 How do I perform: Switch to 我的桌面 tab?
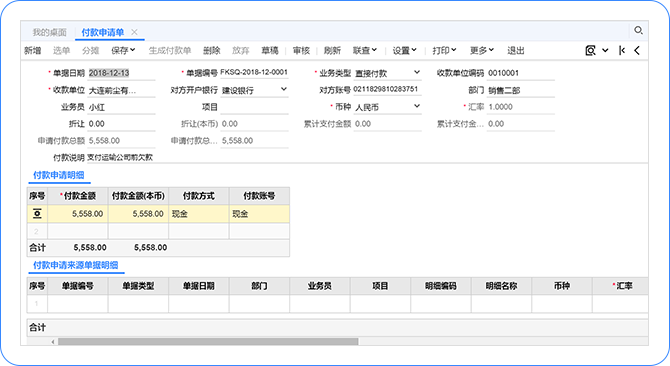click(x=50, y=32)
